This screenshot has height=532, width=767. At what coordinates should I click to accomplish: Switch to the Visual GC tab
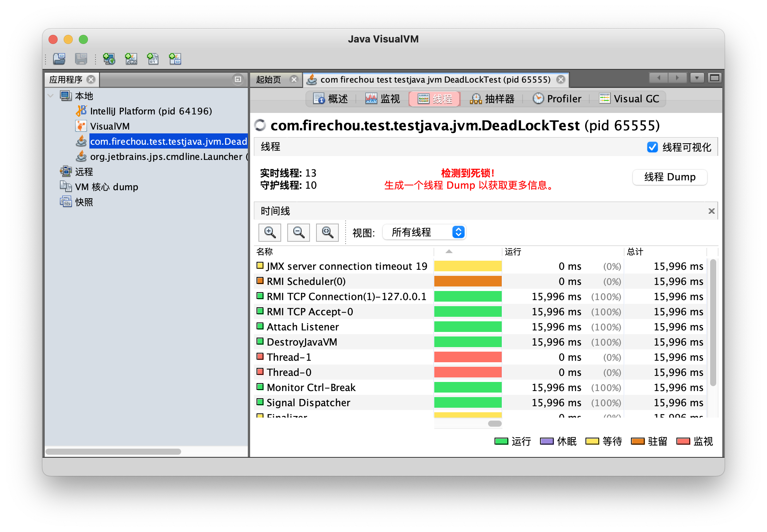click(x=629, y=99)
